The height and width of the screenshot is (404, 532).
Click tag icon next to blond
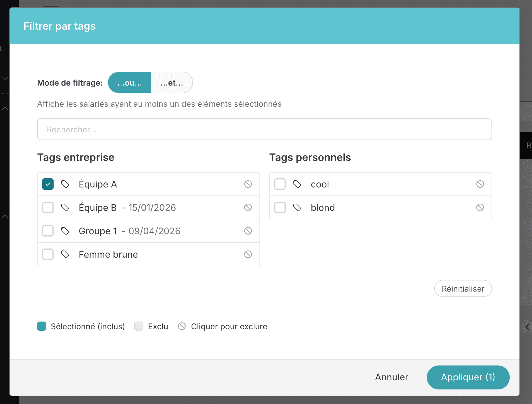point(297,207)
